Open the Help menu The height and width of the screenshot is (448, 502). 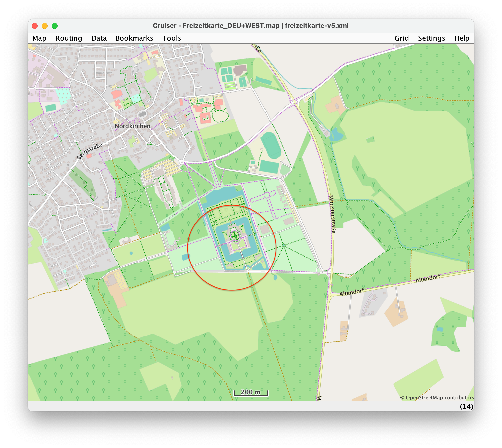(x=462, y=38)
